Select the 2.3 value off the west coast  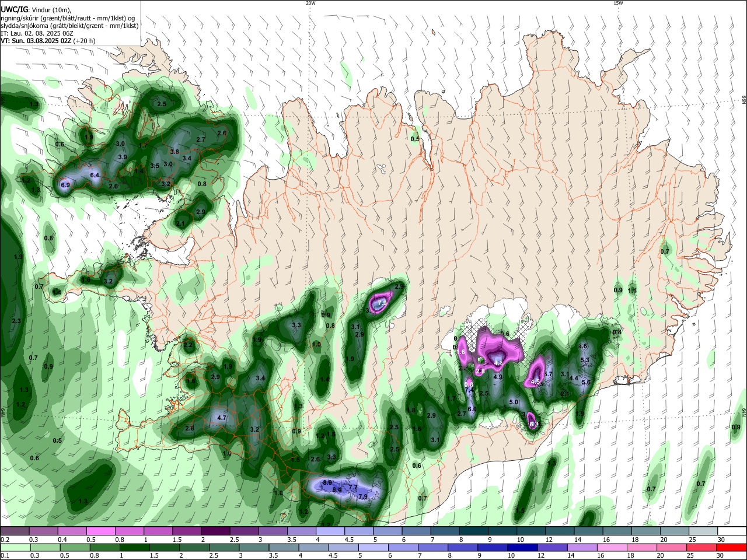click(16, 321)
